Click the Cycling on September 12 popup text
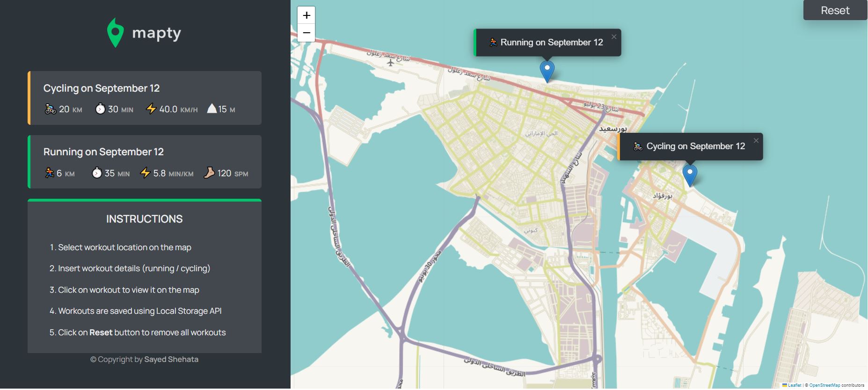Image resolution: width=868 pixels, height=390 pixels. click(x=696, y=146)
